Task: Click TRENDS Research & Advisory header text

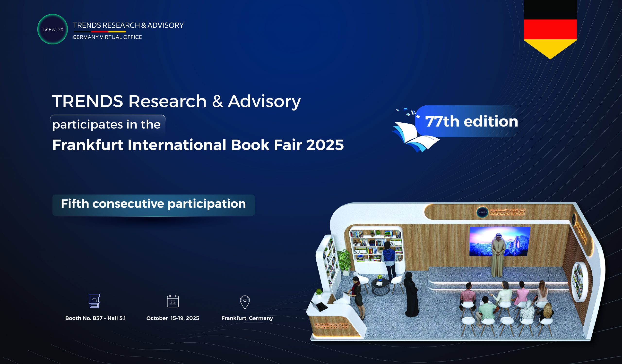Action: coord(128,25)
